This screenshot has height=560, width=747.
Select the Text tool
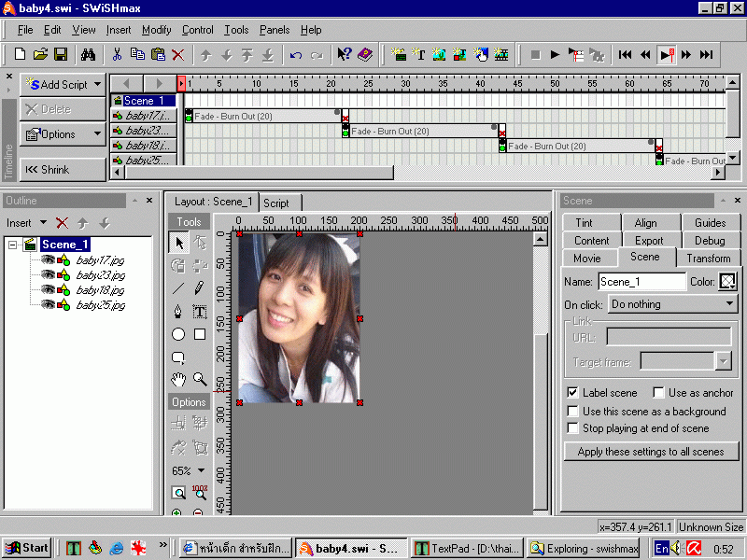click(200, 311)
